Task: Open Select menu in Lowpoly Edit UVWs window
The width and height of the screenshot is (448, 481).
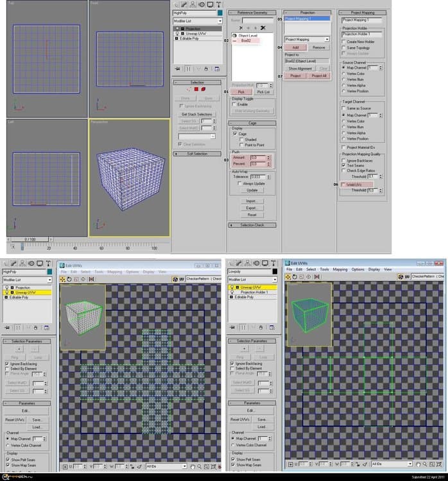Action: coord(311,269)
